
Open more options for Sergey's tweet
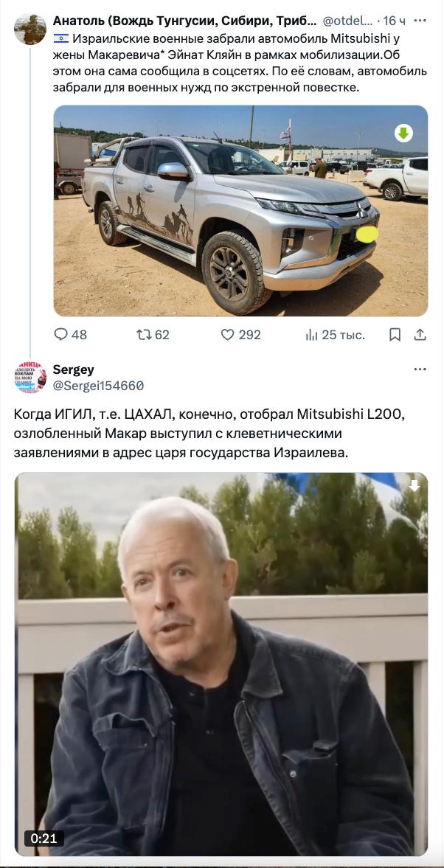(420, 369)
